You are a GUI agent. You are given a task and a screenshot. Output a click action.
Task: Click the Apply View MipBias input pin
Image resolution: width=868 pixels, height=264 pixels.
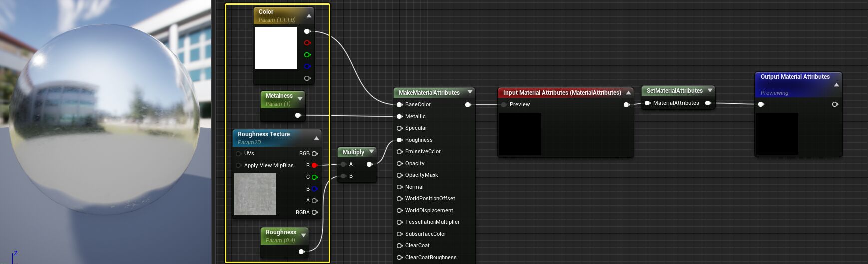pos(239,165)
